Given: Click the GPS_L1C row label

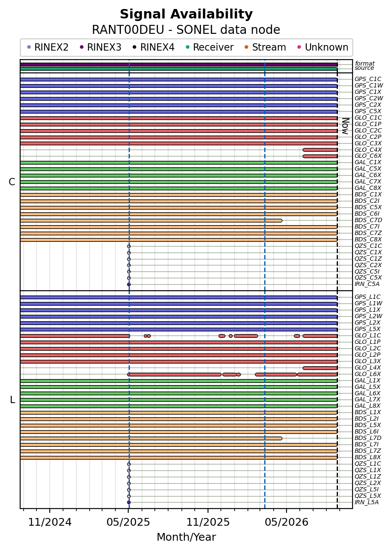Looking at the screenshot, I should coord(367,297).
